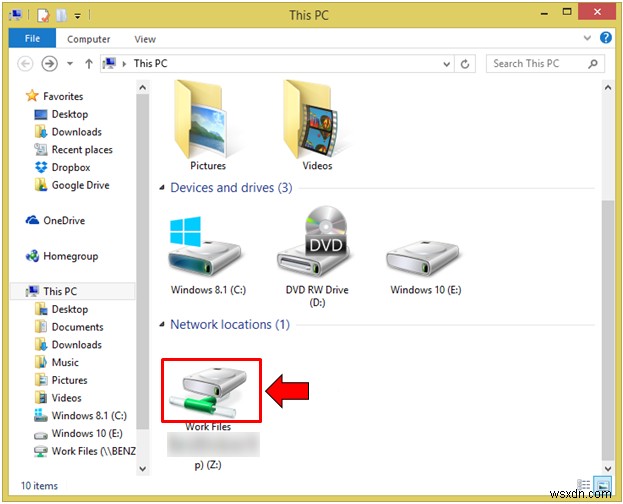Select the Work Files network drive icon
Screen dimensions: 623x504
(211, 390)
